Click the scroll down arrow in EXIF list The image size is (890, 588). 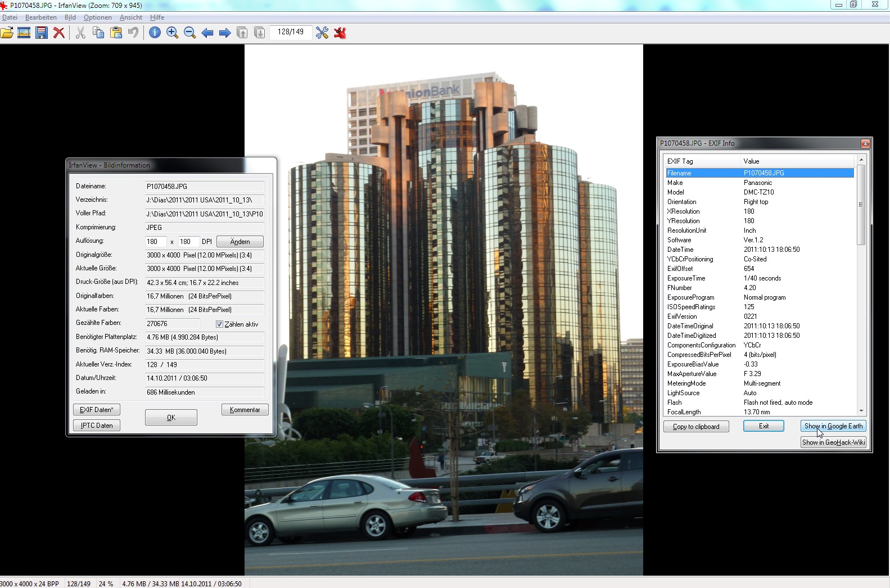coord(861,411)
